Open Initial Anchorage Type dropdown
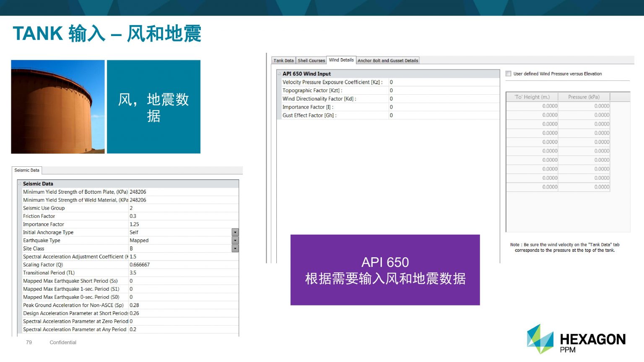Screen dimensions: 644x362 (235, 233)
